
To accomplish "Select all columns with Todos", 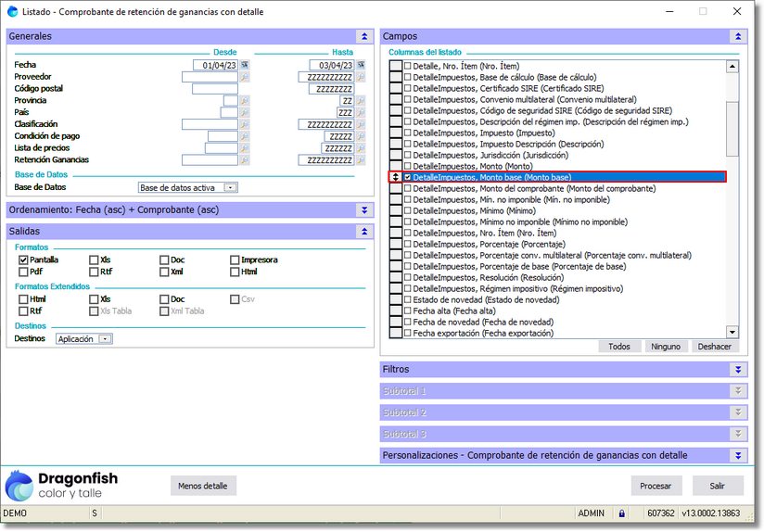I will tap(618, 347).
